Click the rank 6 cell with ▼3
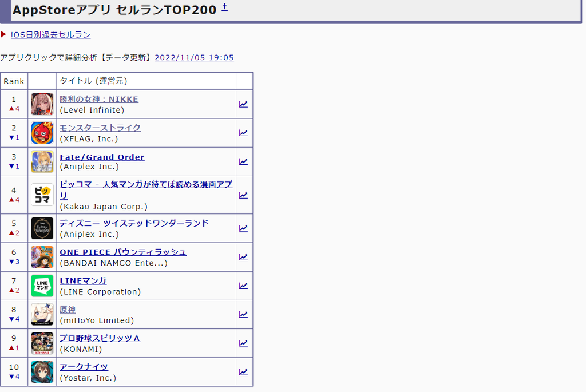 coord(14,257)
